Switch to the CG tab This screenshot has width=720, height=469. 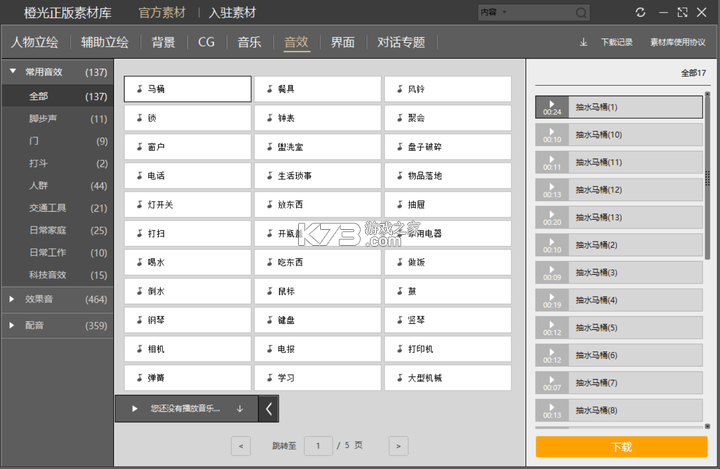206,42
